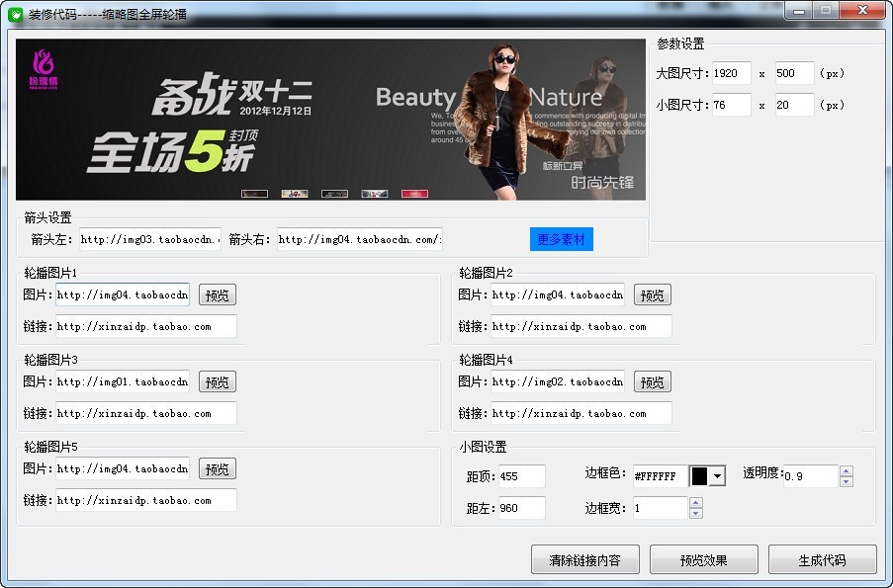Open the 边框色 color dropdown arrow
This screenshot has width=893, height=588.
click(718, 476)
